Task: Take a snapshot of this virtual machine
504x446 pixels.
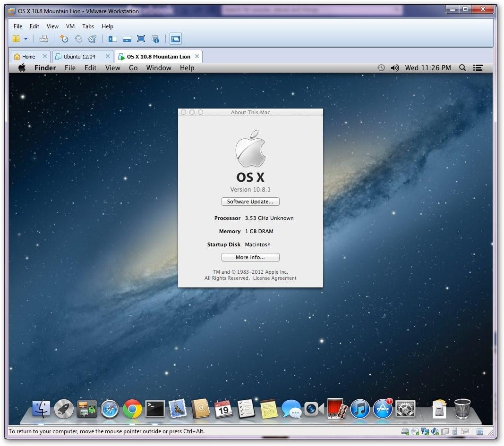Action: [64, 39]
